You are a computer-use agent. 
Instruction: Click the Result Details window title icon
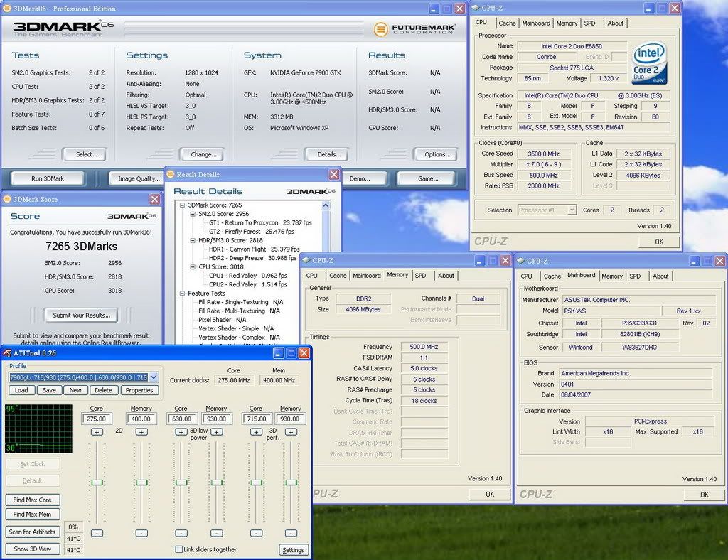pos(171,174)
